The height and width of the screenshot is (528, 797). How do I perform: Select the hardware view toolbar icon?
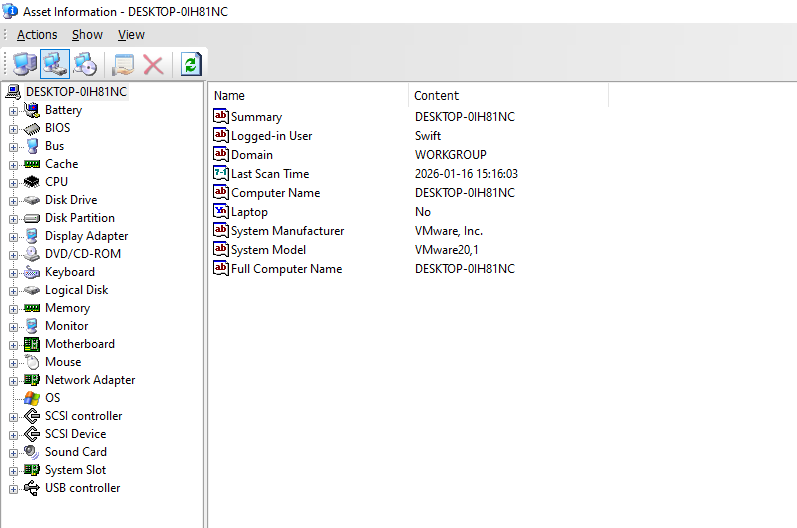(x=55, y=65)
